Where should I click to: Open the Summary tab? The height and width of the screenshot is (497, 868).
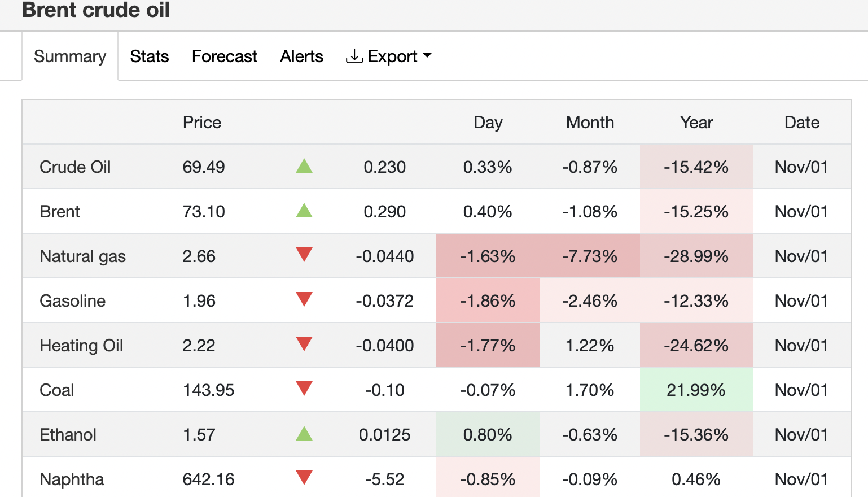[70, 56]
